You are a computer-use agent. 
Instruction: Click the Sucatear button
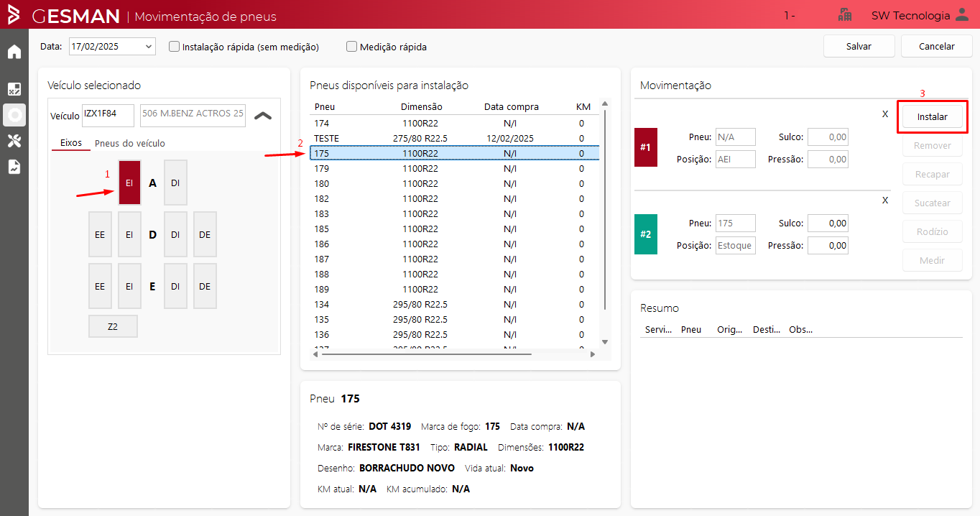[x=933, y=203]
